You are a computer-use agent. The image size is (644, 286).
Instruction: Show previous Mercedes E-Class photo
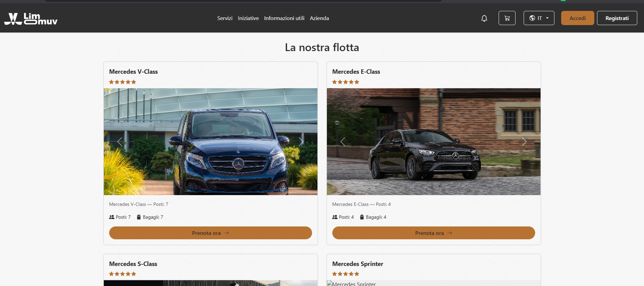[x=343, y=142]
